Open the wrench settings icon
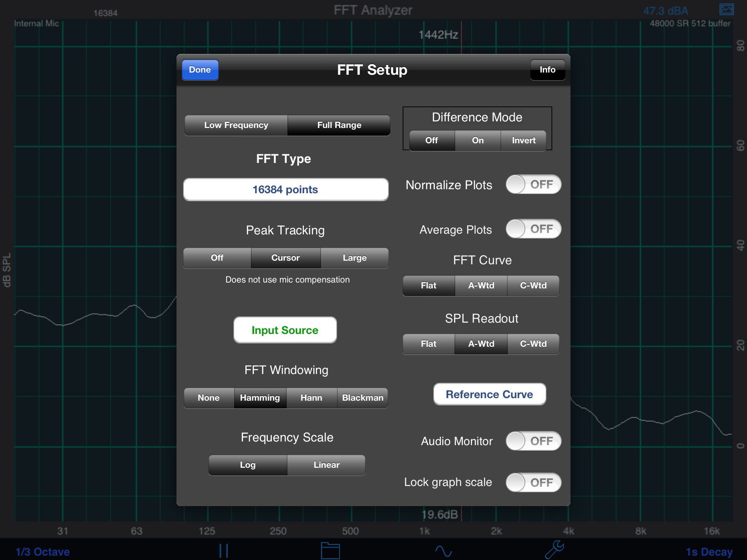 pos(554,550)
